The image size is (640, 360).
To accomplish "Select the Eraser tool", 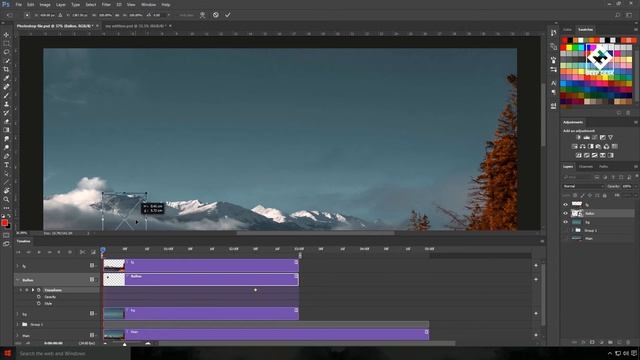I will coord(6,121).
